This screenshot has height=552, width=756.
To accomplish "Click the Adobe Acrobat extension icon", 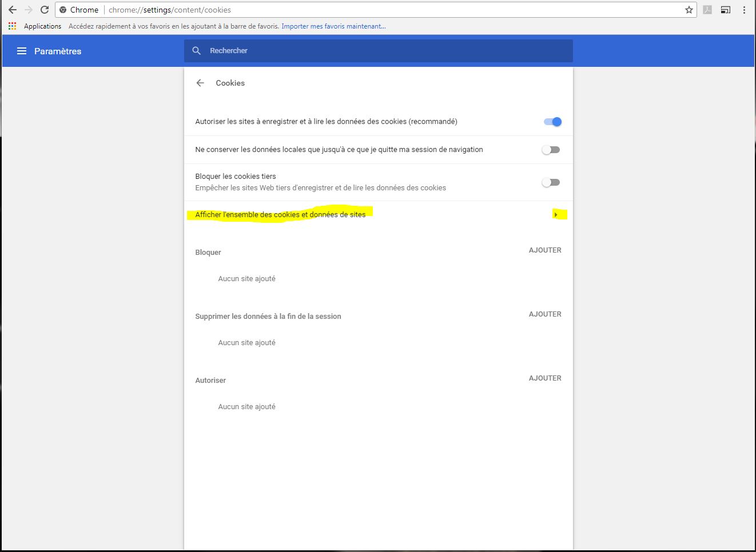I will (707, 10).
